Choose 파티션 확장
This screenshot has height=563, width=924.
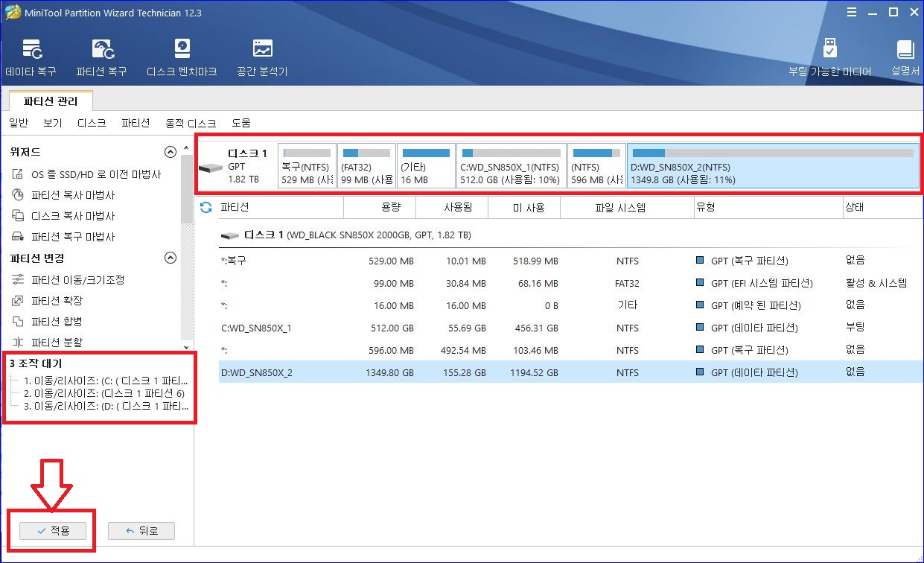(x=48, y=301)
